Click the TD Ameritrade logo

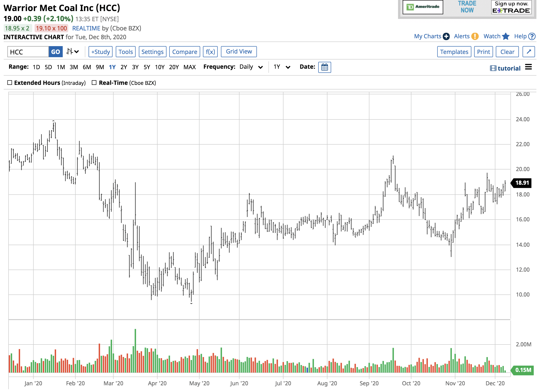pos(423,7)
